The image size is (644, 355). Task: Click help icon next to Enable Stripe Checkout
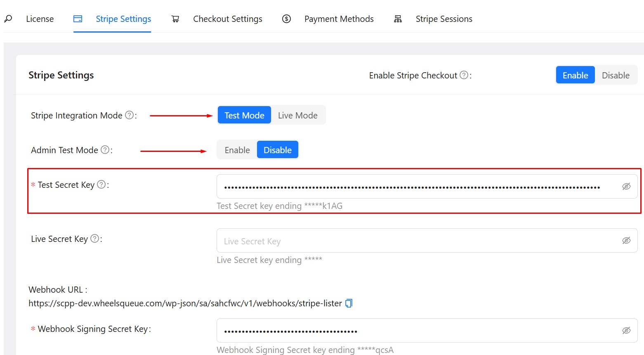[464, 75]
